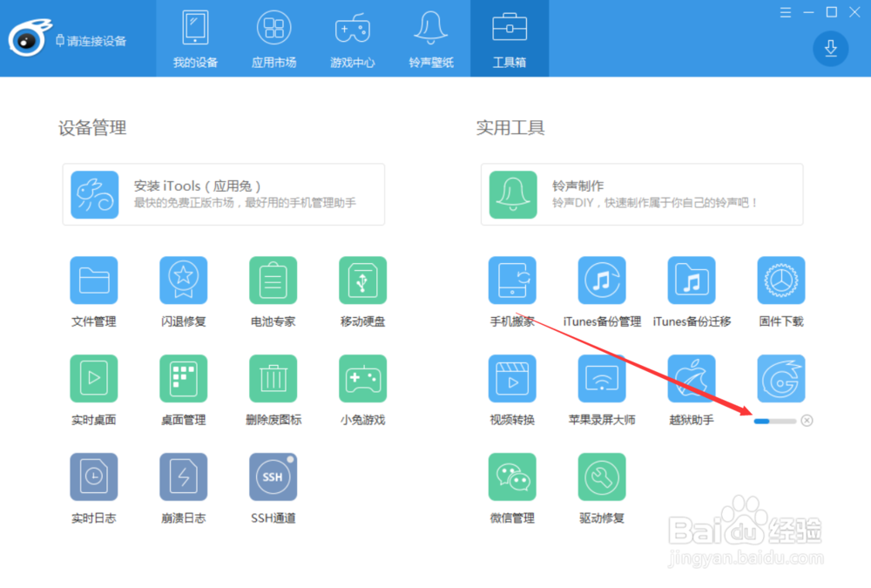Select the 移动硬盘 mobile disk tool
This screenshot has width=871, height=588.
(362, 280)
